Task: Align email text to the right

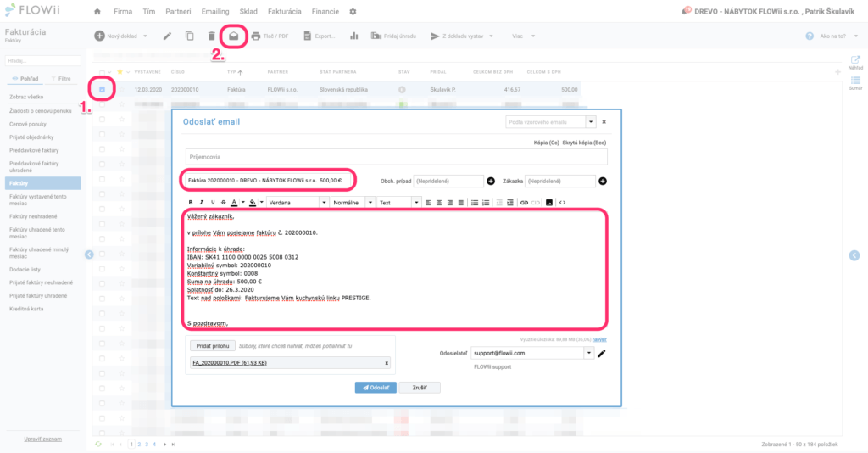Action: 450,203
